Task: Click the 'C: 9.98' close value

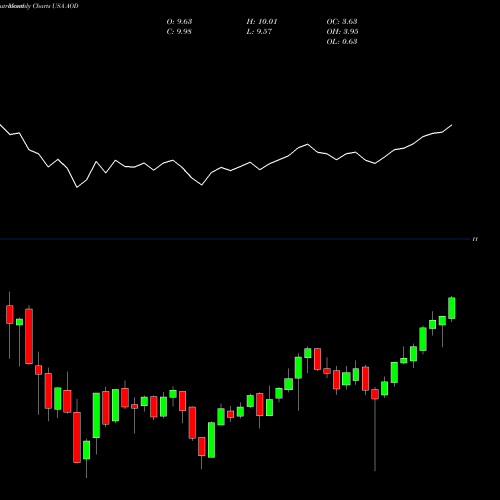Action: click(x=179, y=32)
